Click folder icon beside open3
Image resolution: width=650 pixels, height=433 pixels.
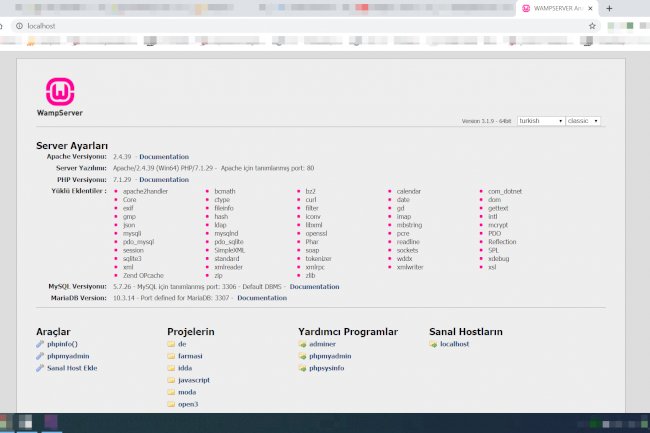[x=171, y=404]
